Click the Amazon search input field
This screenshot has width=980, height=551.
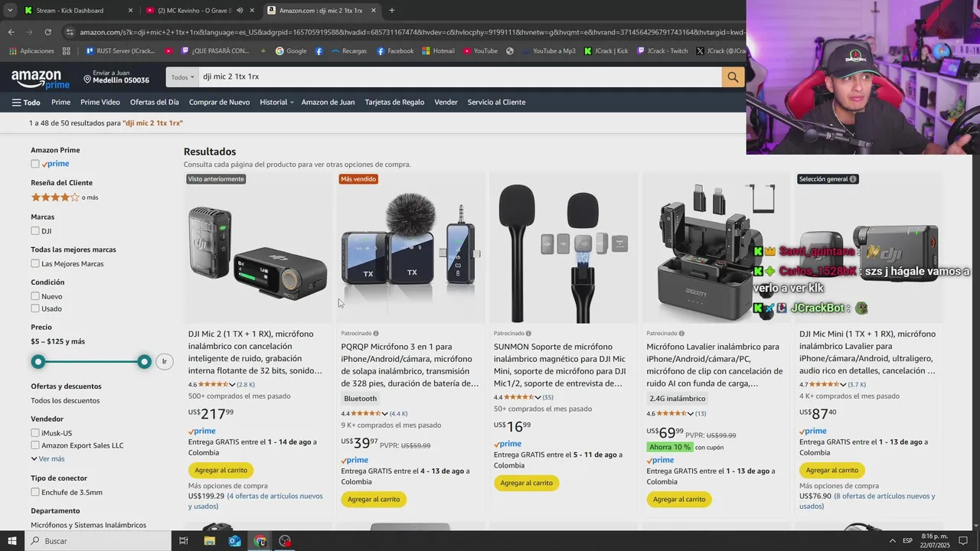(459, 77)
